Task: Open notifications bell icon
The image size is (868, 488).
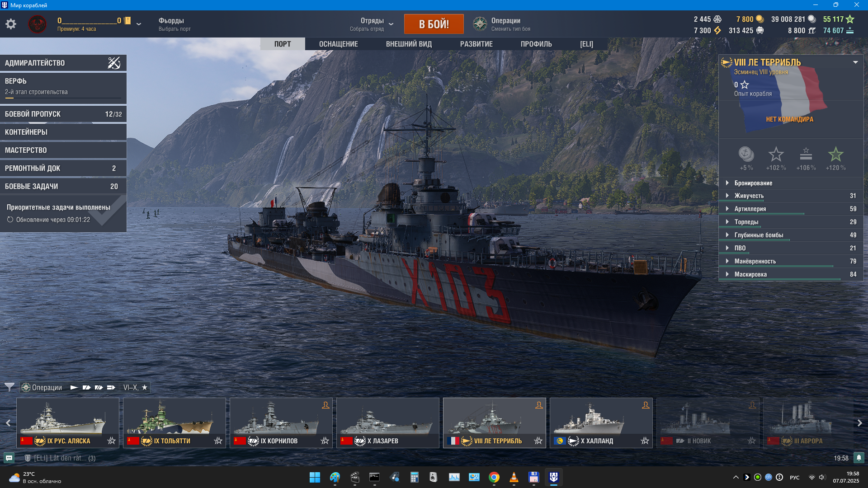Action: click(859, 458)
